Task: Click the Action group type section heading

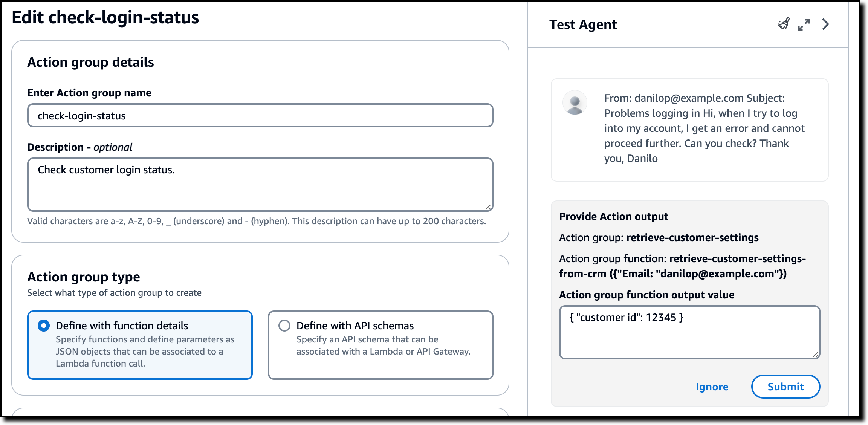Action: (84, 277)
